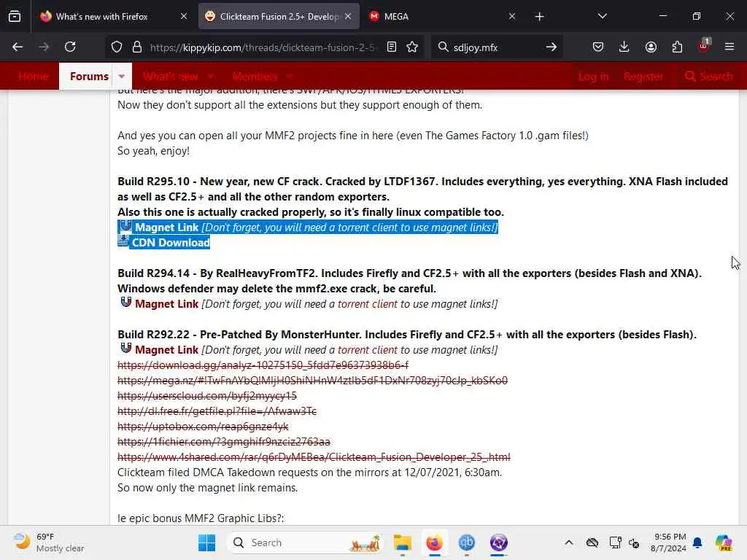The image size is (747, 560).
Task: Open Build R294.14 Magnet Link
Action: (167, 304)
